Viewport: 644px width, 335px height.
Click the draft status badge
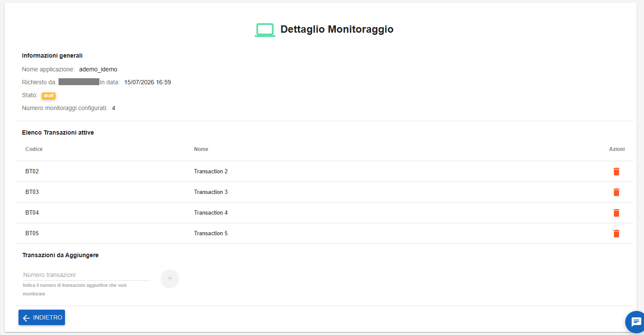(x=49, y=95)
